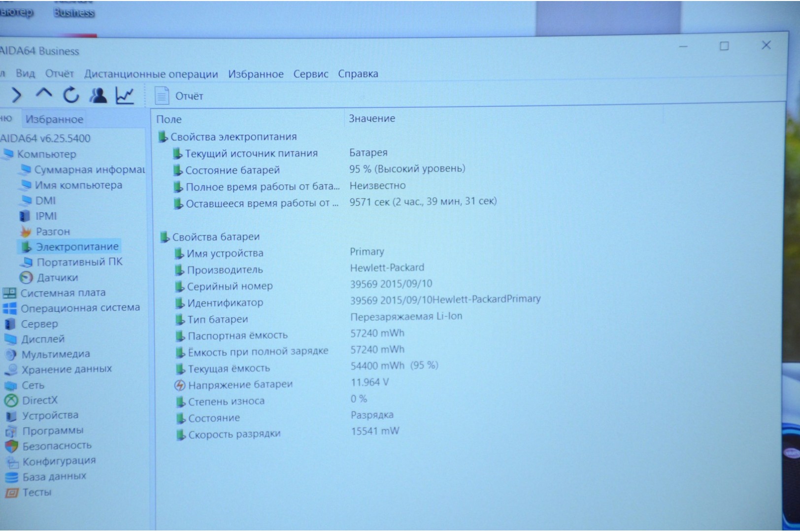Open the Безопасность shield category
Image resolution: width=800 pixels, height=532 pixels.
point(57,446)
